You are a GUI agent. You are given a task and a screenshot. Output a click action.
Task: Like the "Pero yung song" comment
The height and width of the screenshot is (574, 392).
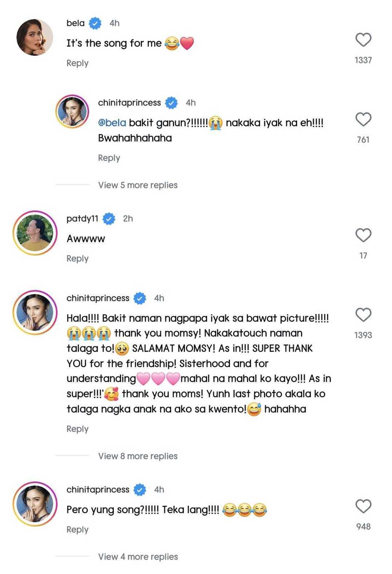point(363,506)
